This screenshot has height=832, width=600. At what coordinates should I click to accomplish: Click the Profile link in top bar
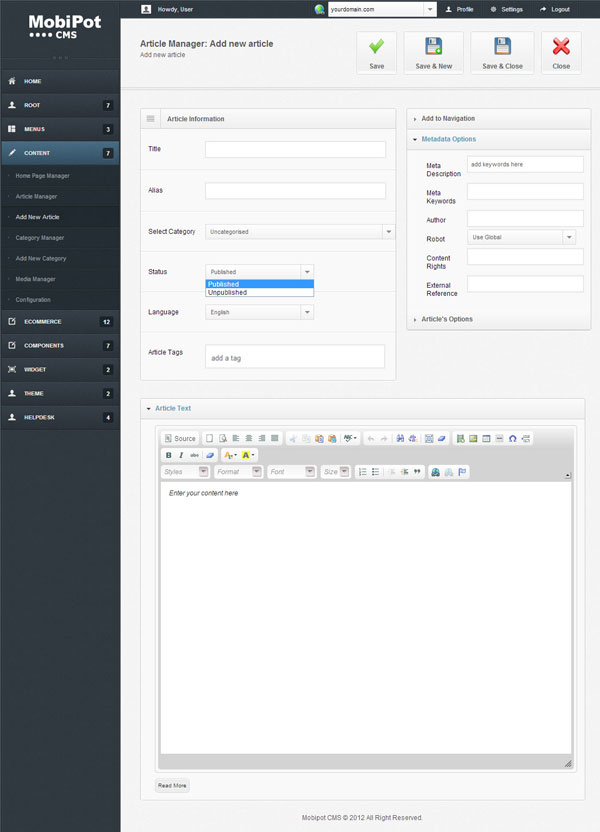click(x=459, y=9)
